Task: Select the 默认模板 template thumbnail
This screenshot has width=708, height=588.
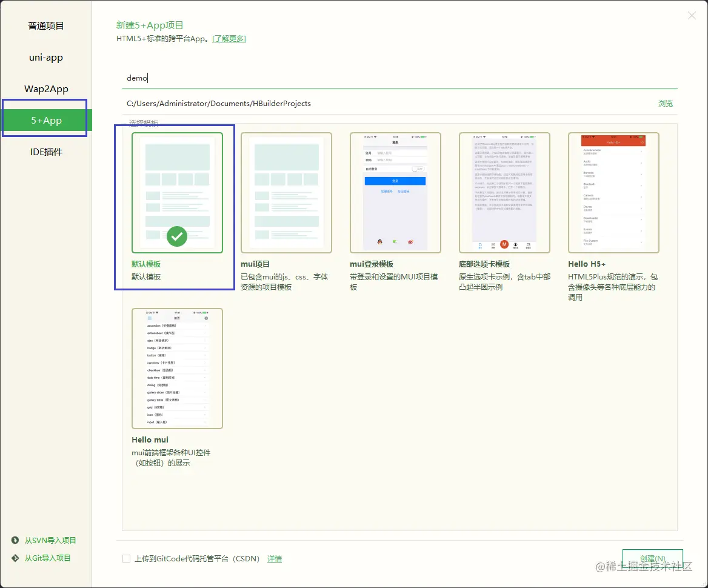Action: coord(177,193)
